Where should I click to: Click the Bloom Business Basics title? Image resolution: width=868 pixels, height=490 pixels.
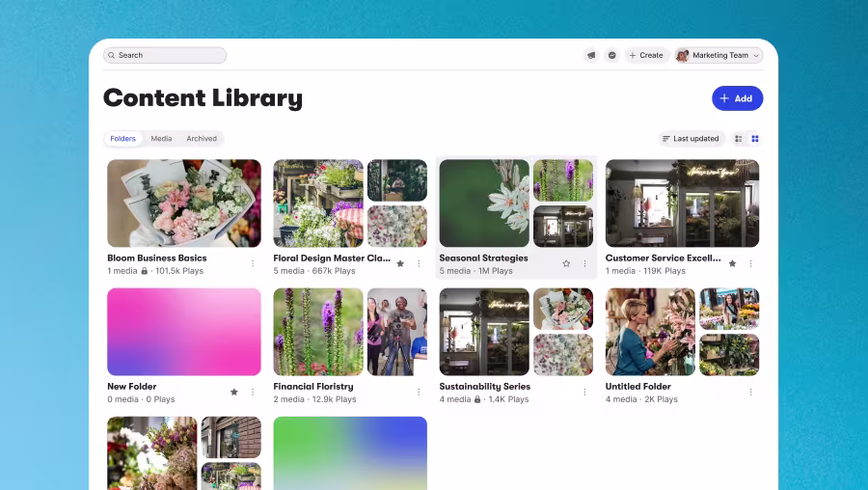tap(156, 258)
